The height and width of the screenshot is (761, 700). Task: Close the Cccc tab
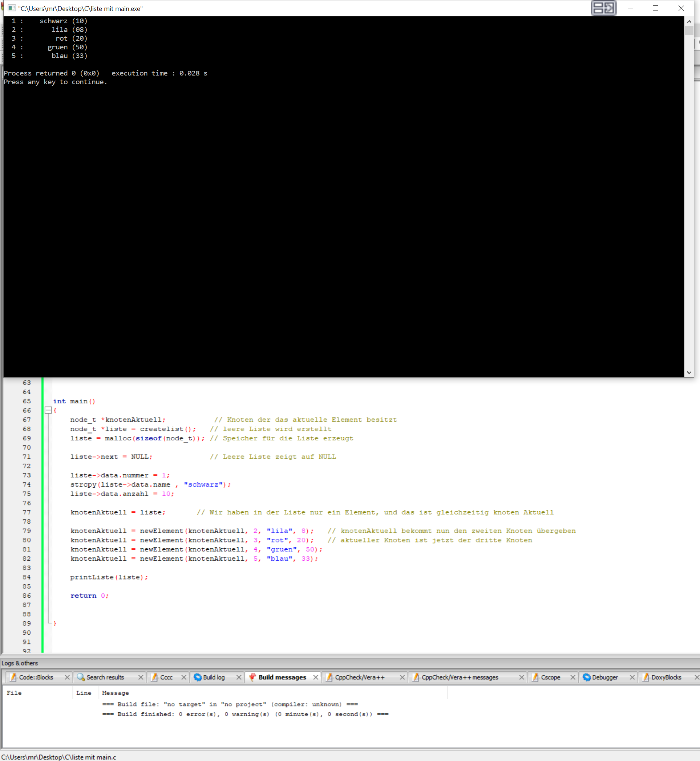coord(184,677)
